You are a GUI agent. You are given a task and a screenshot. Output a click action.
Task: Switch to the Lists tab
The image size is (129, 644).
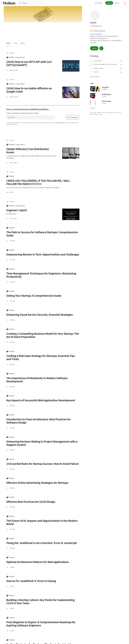pos(15,43)
